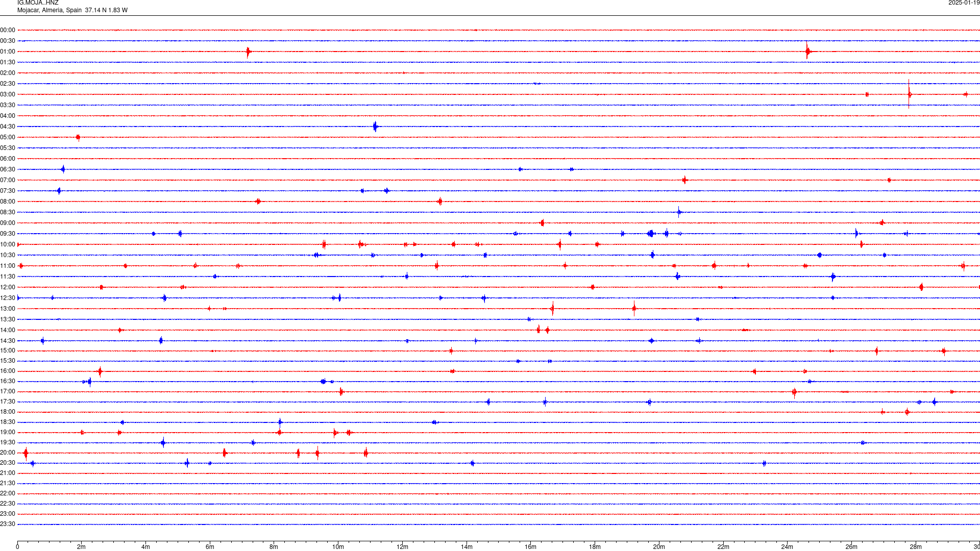Click the 16m tick label on time axis
The image size is (980, 551).
click(x=531, y=547)
